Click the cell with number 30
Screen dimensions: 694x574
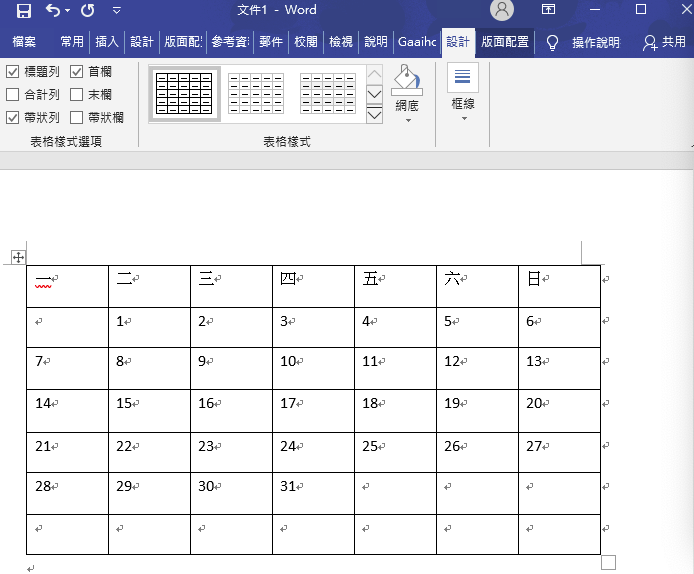(x=231, y=493)
